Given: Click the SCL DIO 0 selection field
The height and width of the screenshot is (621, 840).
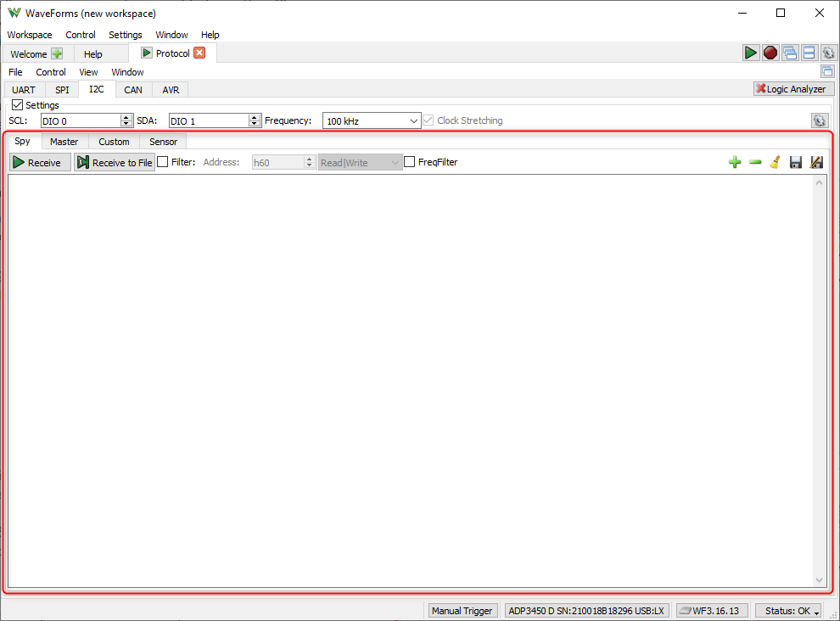Looking at the screenshot, I should coord(81,120).
